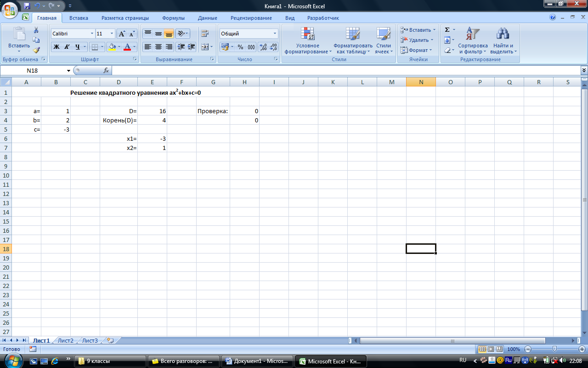Click in the formula bar
Image resolution: width=588 pixels, height=368 pixels.
point(346,70)
